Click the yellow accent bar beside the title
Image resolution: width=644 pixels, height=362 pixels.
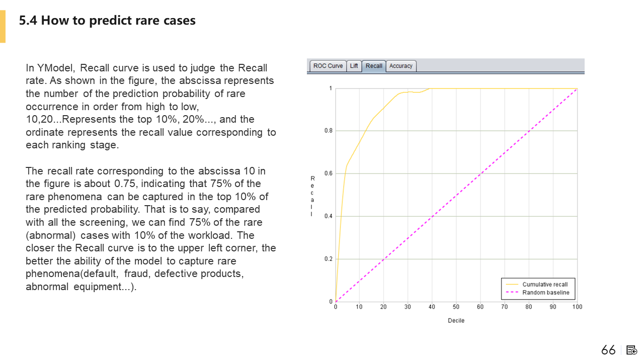click(x=3, y=26)
